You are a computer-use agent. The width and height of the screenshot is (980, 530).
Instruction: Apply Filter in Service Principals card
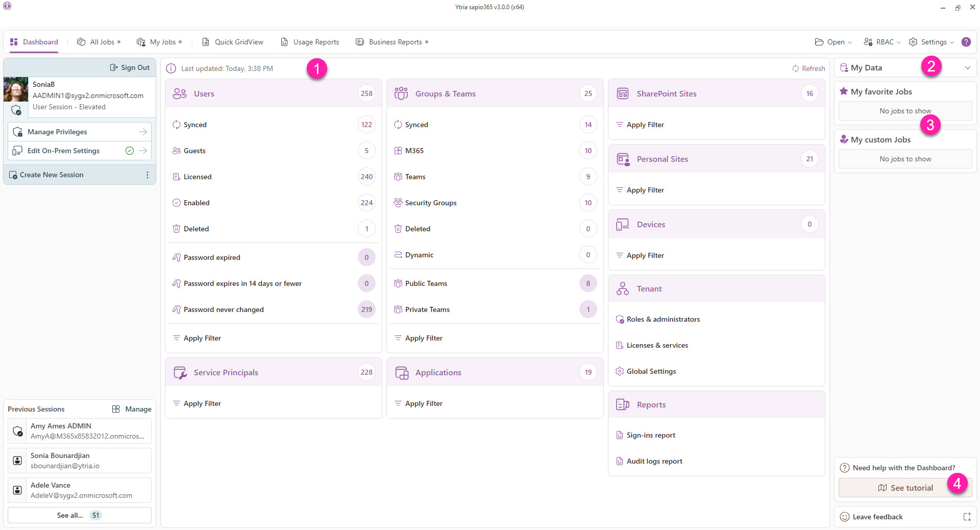click(x=197, y=403)
